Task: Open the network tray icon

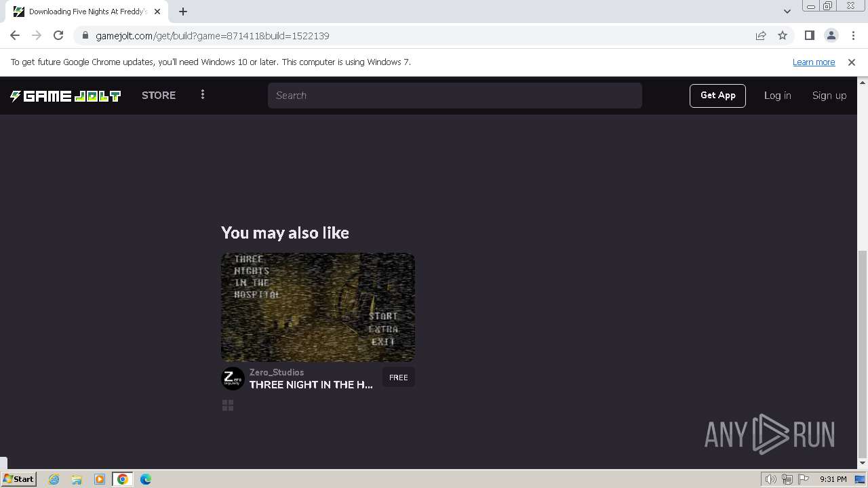Action: click(x=787, y=479)
